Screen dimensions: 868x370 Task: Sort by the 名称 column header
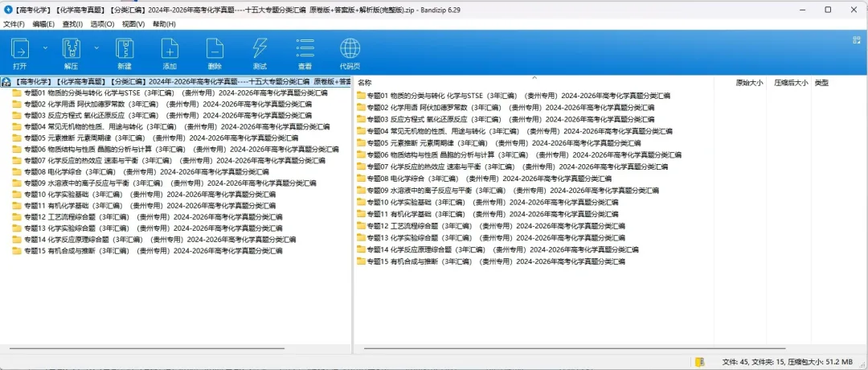click(365, 83)
